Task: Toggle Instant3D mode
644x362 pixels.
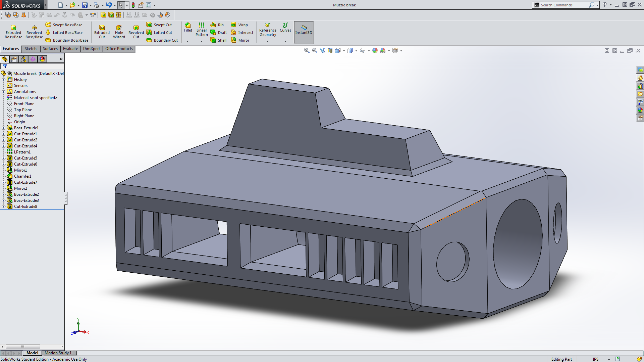Action: 304,32
